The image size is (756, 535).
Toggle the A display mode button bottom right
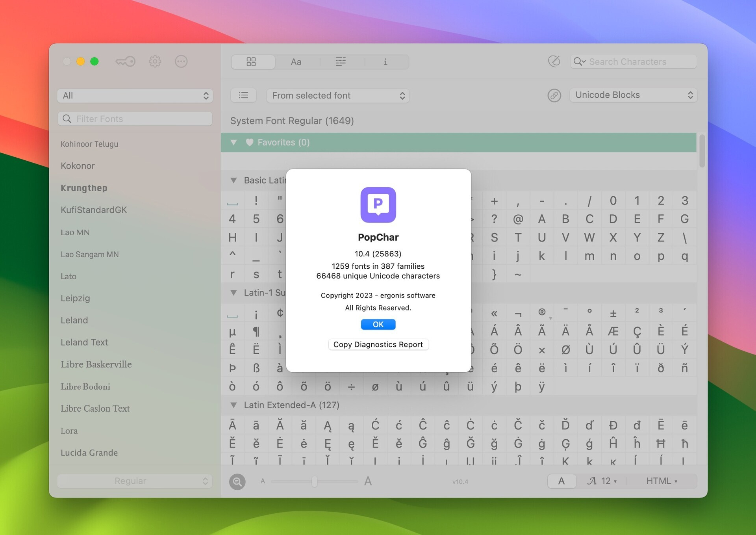click(561, 481)
